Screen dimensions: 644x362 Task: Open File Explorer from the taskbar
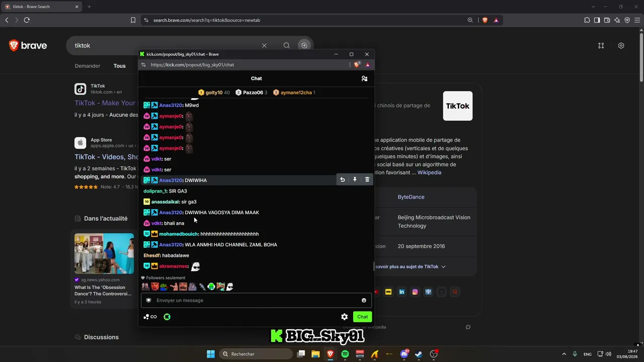click(315, 354)
